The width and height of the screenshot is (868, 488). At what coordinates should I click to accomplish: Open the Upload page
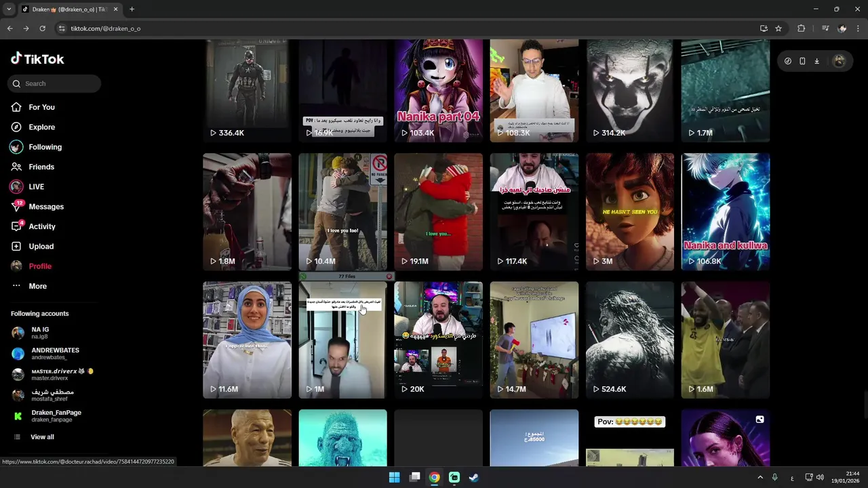click(x=41, y=246)
